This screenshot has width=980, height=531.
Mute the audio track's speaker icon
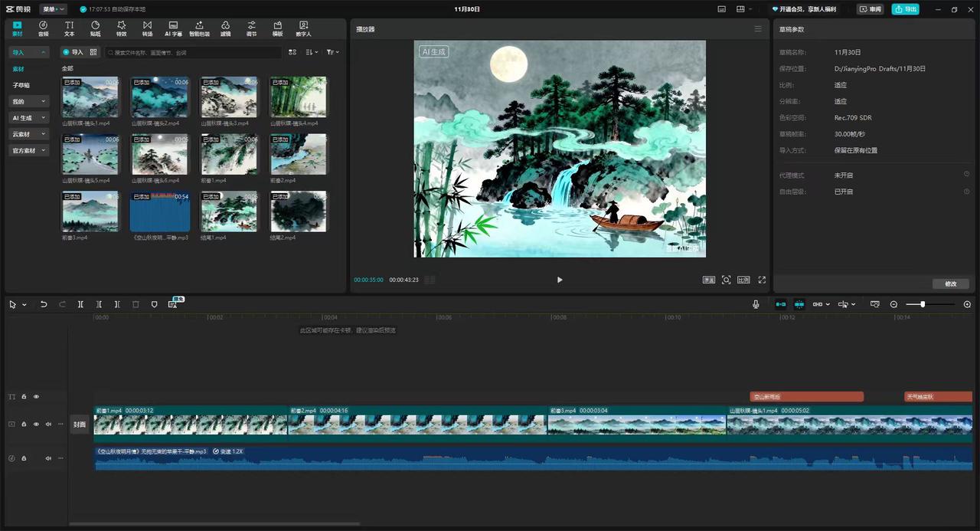(x=48, y=458)
